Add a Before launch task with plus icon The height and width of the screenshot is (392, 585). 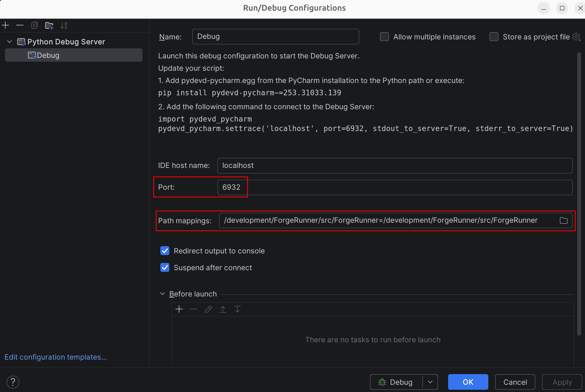179,309
